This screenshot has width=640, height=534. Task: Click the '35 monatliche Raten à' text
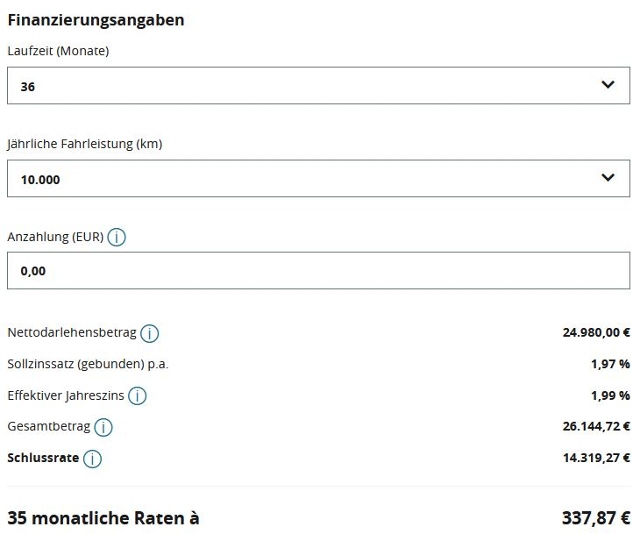pyautogui.click(x=103, y=518)
